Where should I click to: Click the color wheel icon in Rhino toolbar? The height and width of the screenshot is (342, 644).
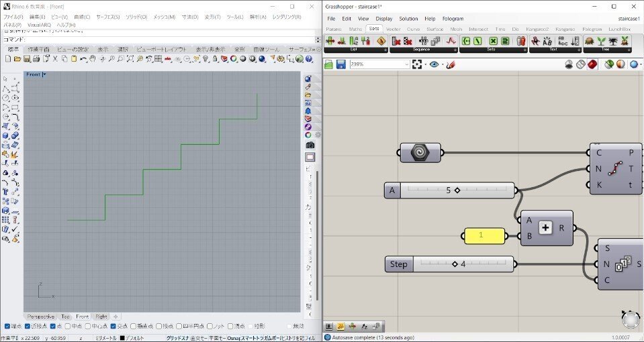(233, 58)
